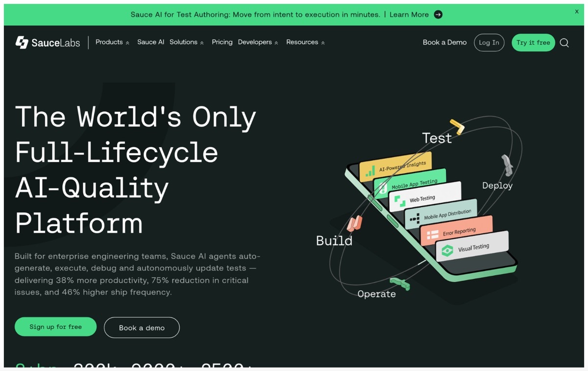Open the Sauce AI menu item
The width and height of the screenshot is (588, 371).
(150, 42)
